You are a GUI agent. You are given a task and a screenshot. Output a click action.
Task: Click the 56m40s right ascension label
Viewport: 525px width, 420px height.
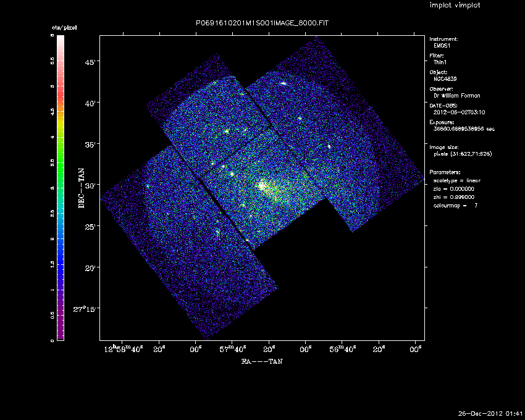click(343, 350)
